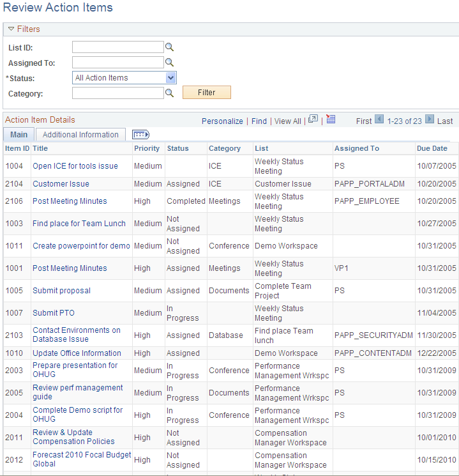The image size is (459, 476).
Task: Go to previous rows arrow icon
Action: pos(379,119)
